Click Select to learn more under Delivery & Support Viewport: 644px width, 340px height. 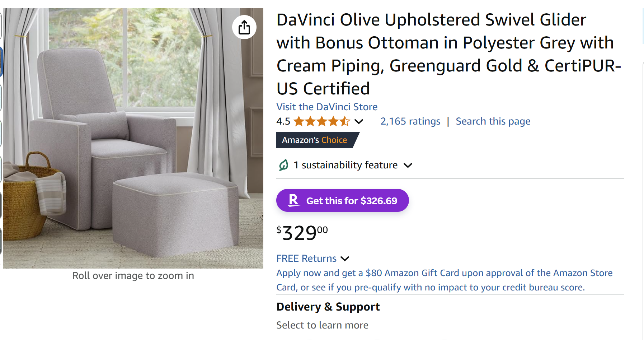(322, 325)
